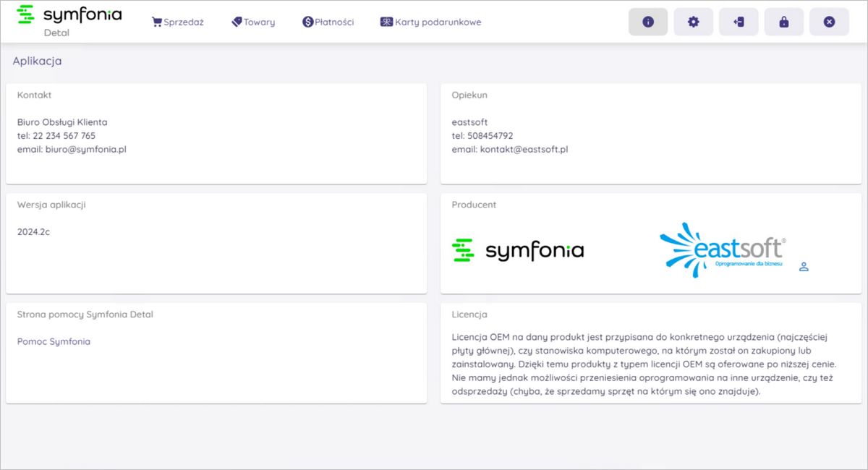Open the info/about page icon button
The height and width of the screenshot is (470, 868).
(648, 22)
